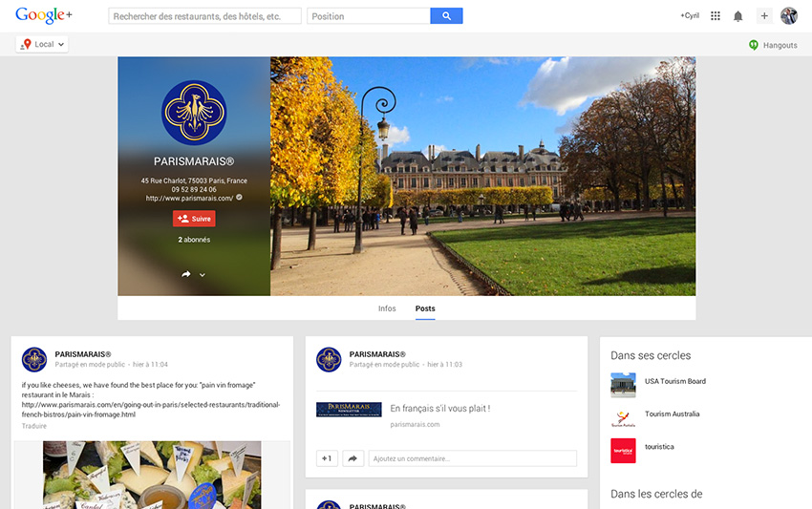Click in the Position input field

click(369, 16)
